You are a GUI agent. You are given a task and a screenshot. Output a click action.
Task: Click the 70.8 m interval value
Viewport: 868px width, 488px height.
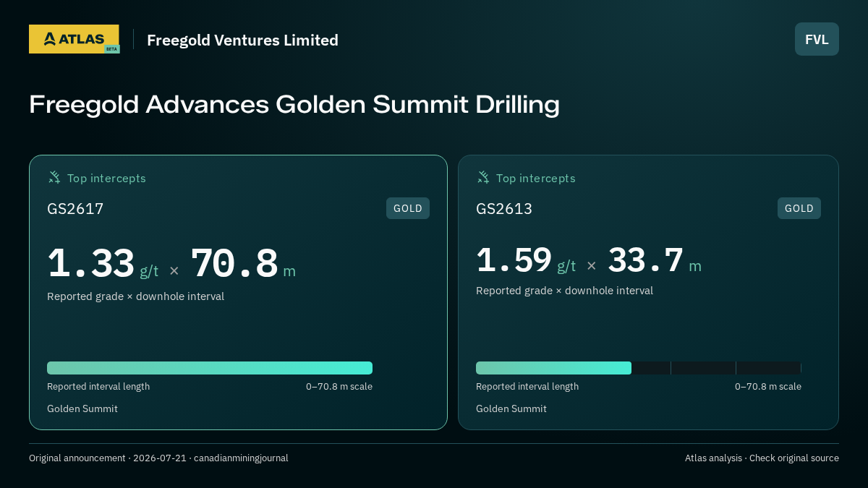point(243,264)
